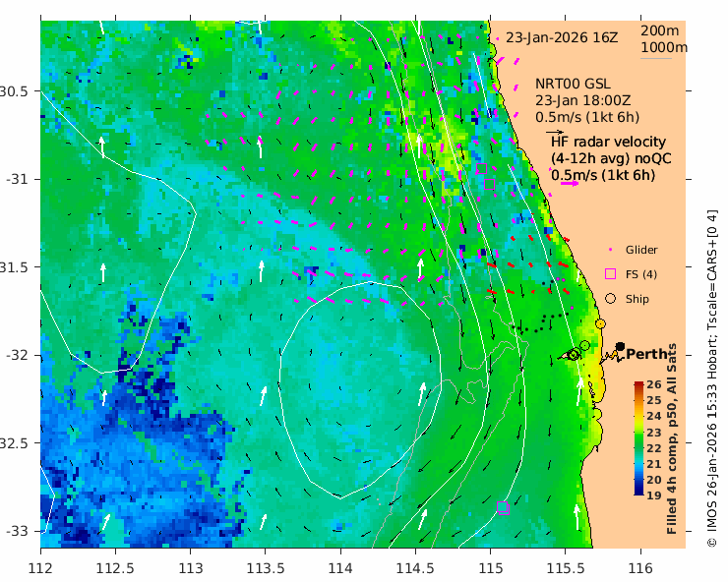728x582 pixels.
Task: Click the magenta Glider legend dot
Action: tap(611, 250)
